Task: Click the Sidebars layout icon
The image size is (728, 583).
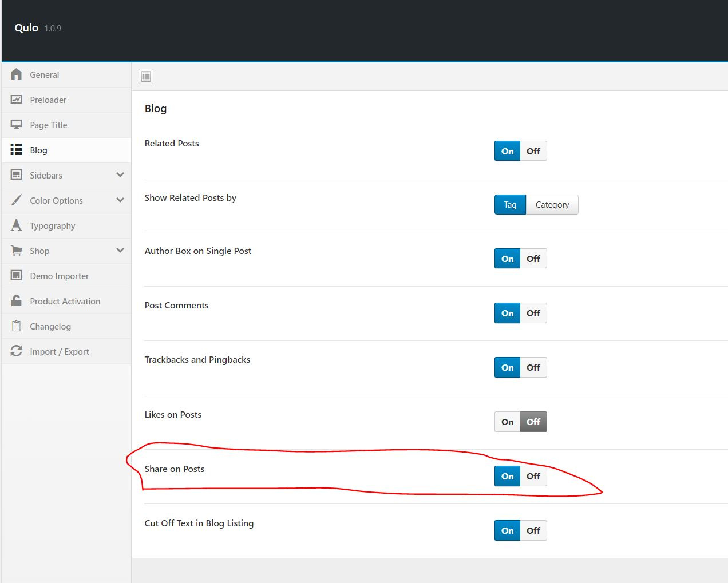Action: [17, 175]
